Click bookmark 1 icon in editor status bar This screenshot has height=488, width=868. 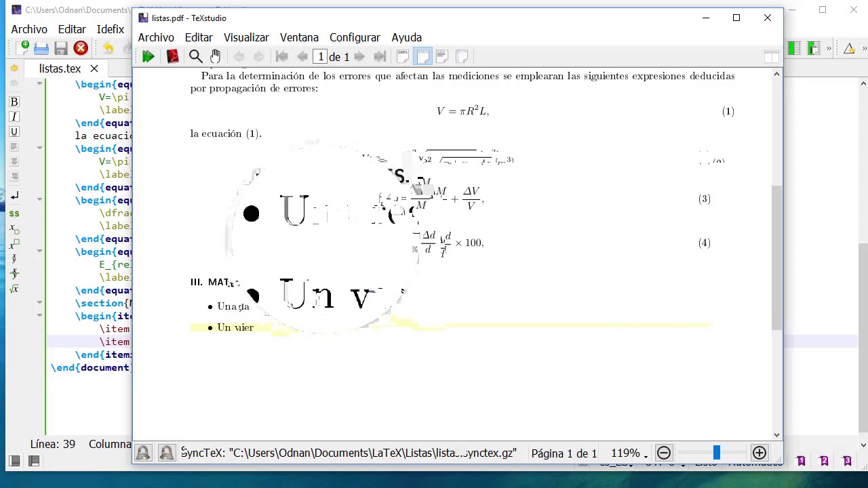coord(801,462)
